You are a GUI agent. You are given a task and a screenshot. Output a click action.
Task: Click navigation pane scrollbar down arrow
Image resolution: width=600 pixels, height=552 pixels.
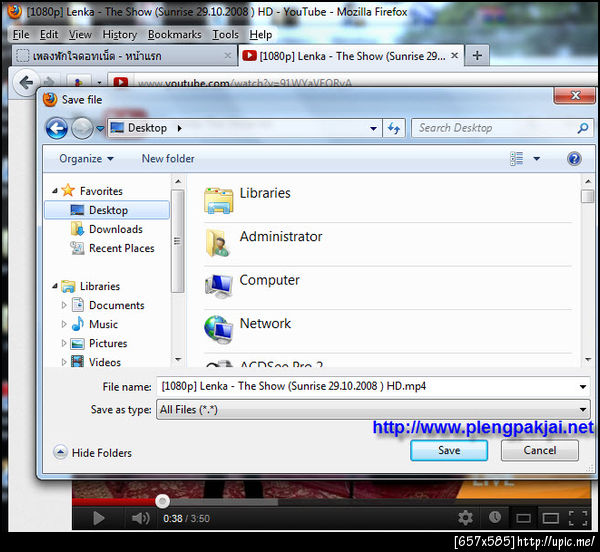tap(178, 360)
